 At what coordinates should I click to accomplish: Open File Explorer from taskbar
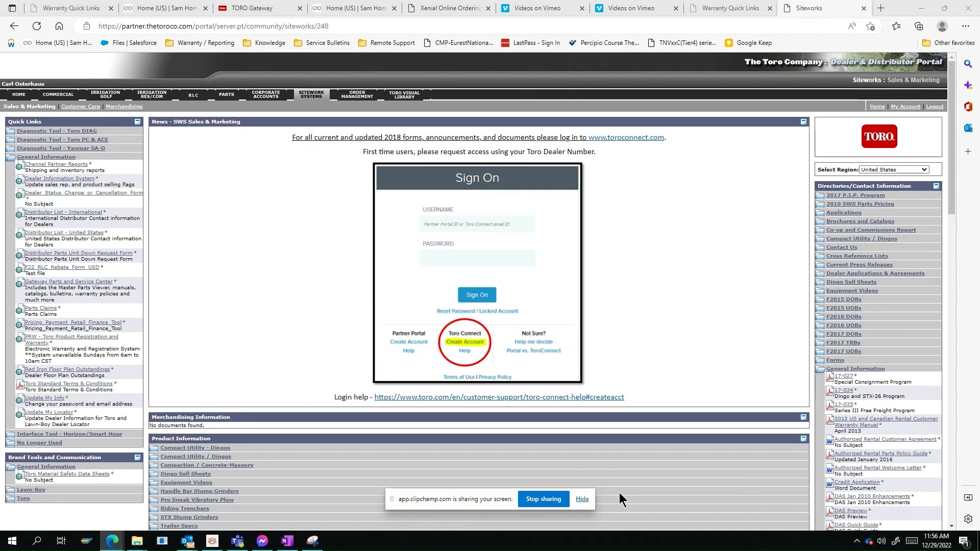click(137, 541)
